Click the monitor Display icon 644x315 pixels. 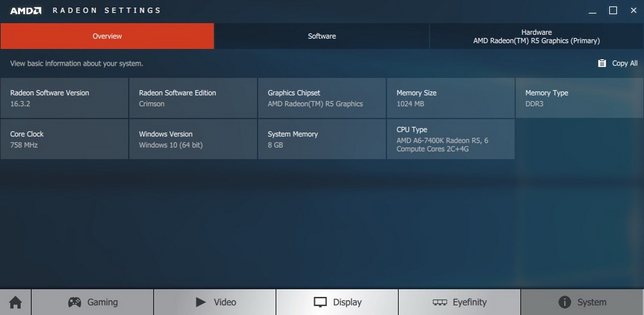[320, 303]
